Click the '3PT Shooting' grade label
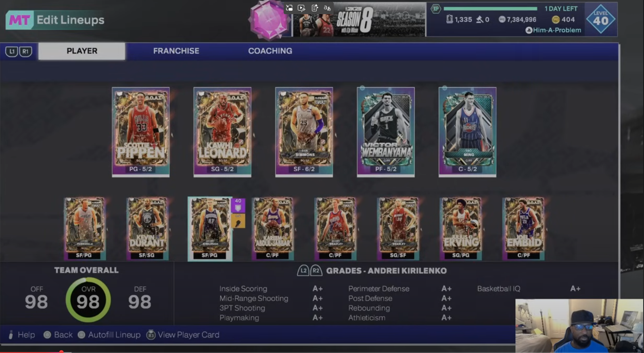This screenshot has width=644, height=353. click(242, 308)
